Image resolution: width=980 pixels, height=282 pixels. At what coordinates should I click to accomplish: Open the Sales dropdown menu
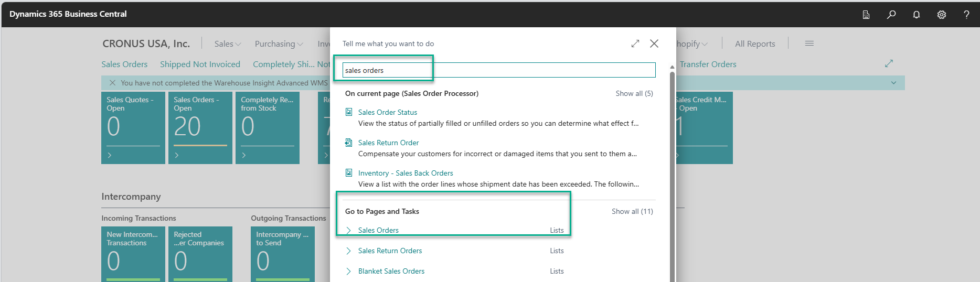(x=228, y=44)
